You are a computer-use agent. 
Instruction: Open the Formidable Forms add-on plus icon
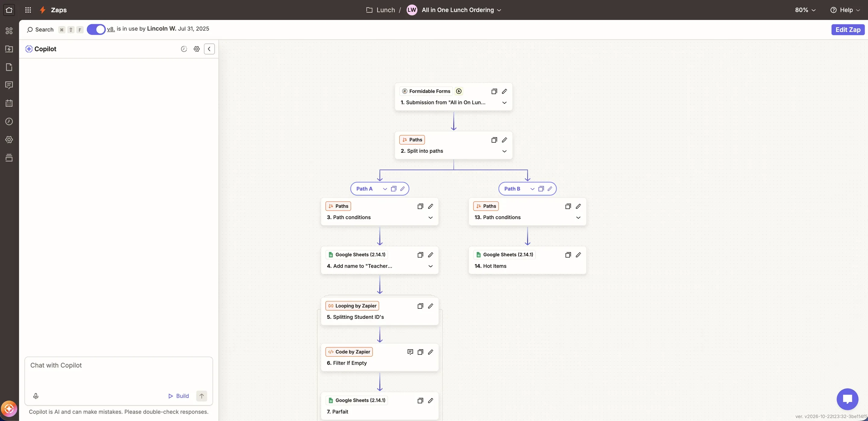click(459, 91)
